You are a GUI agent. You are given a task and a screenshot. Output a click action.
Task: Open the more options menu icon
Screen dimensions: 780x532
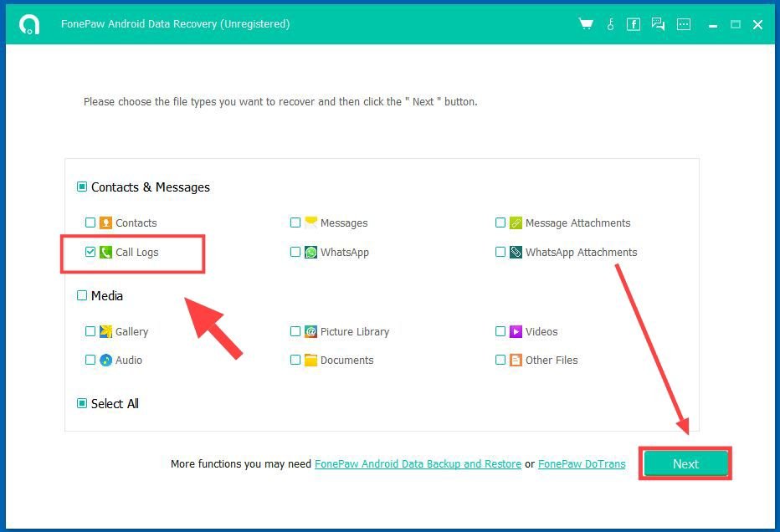tap(684, 24)
